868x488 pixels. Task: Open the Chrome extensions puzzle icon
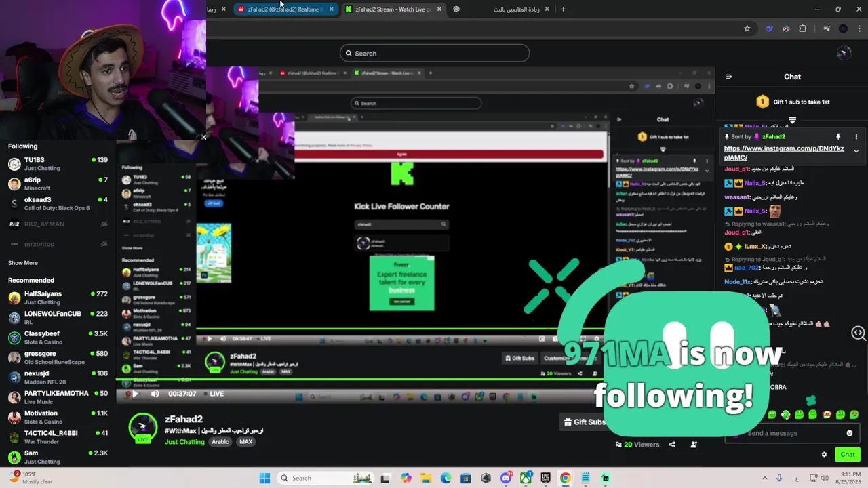point(803,28)
